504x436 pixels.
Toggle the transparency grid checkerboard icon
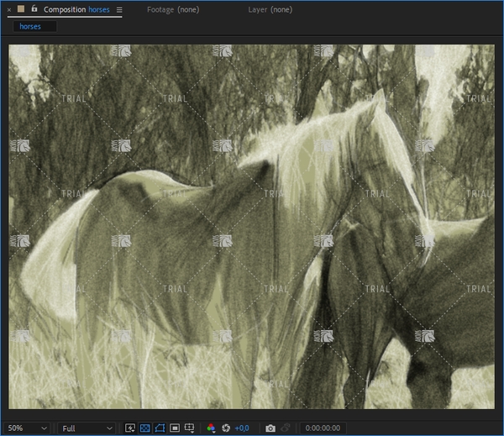coord(145,428)
